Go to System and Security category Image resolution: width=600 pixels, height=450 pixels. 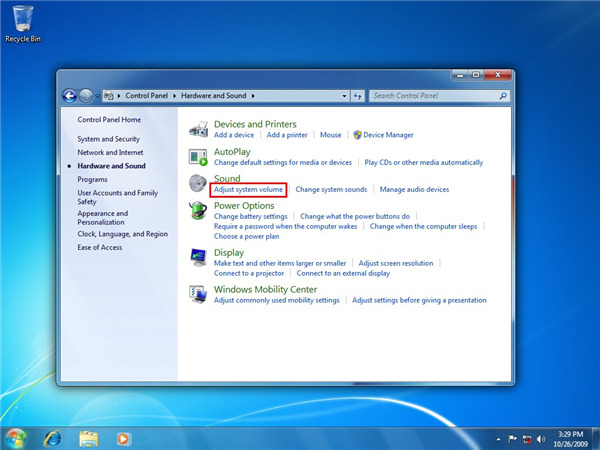pos(108,139)
